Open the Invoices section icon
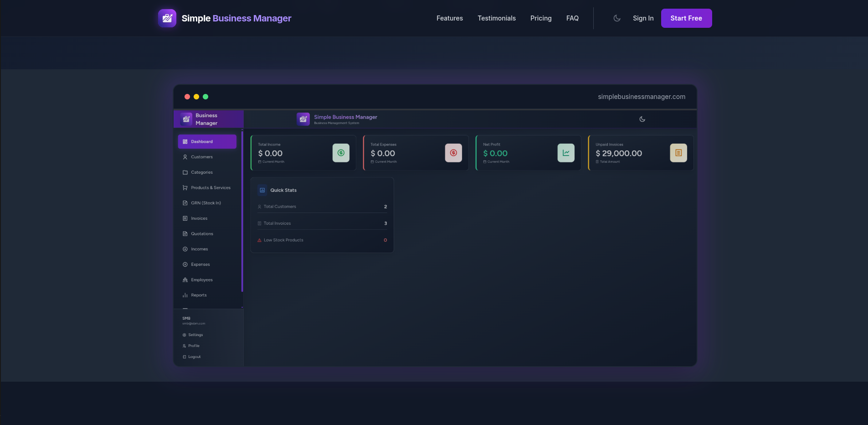This screenshot has height=425, width=868. (x=185, y=218)
